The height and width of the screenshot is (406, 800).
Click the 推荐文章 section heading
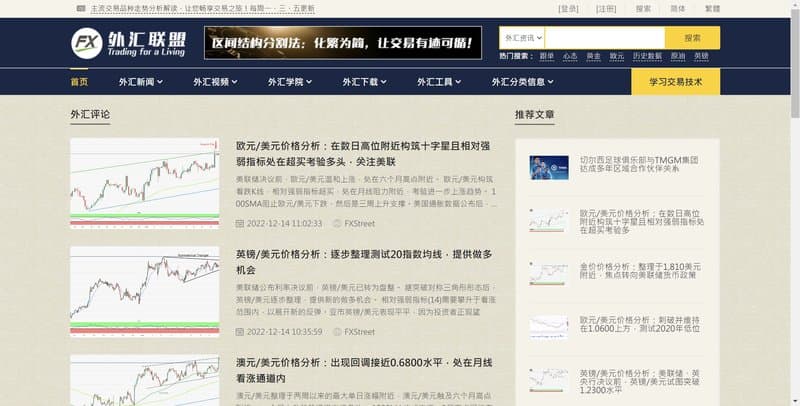535,114
